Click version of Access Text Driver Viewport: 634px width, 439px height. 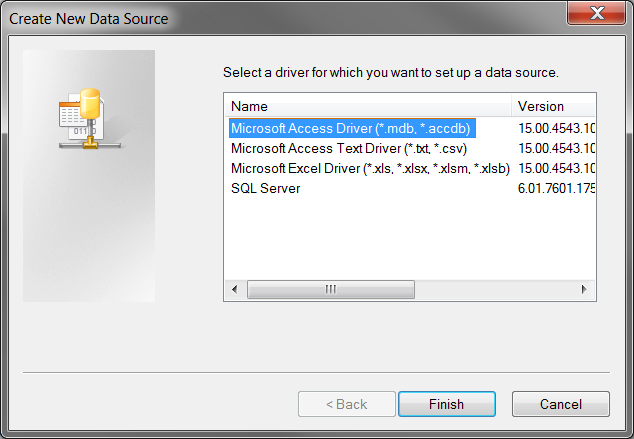556,148
